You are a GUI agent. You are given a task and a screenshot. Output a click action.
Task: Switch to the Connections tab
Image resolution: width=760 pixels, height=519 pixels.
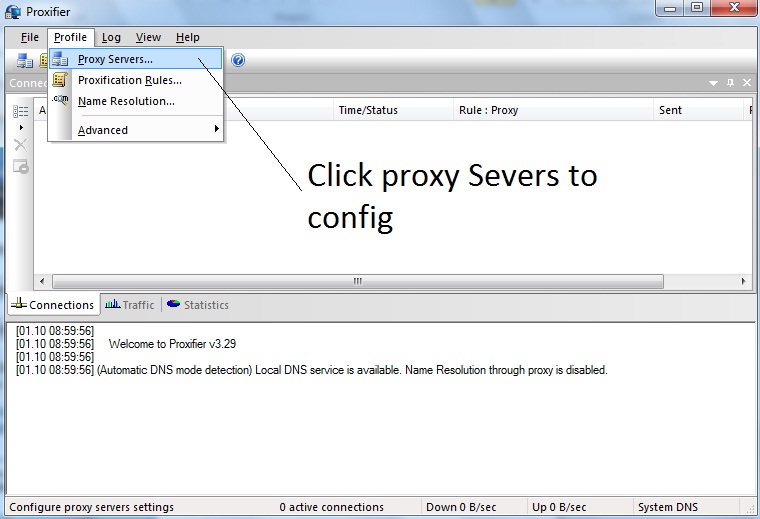(53, 305)
